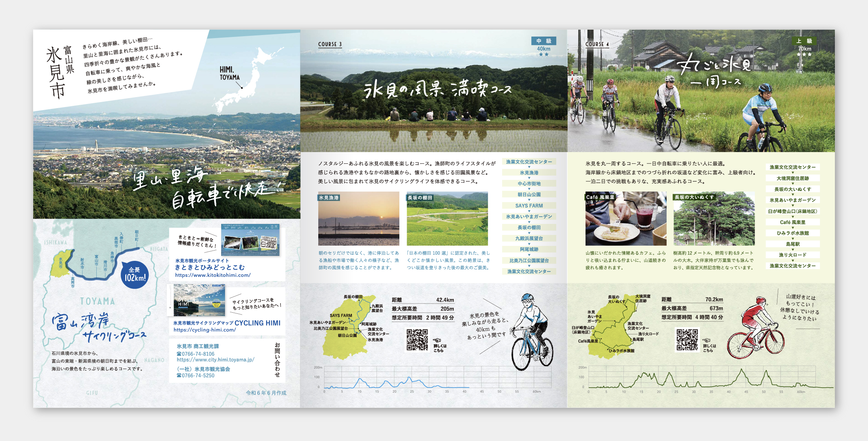The width and height of the screenshot is (868, 441).
Task: Click the 4時間40分 estimated time
Action: tap(709, 317)
